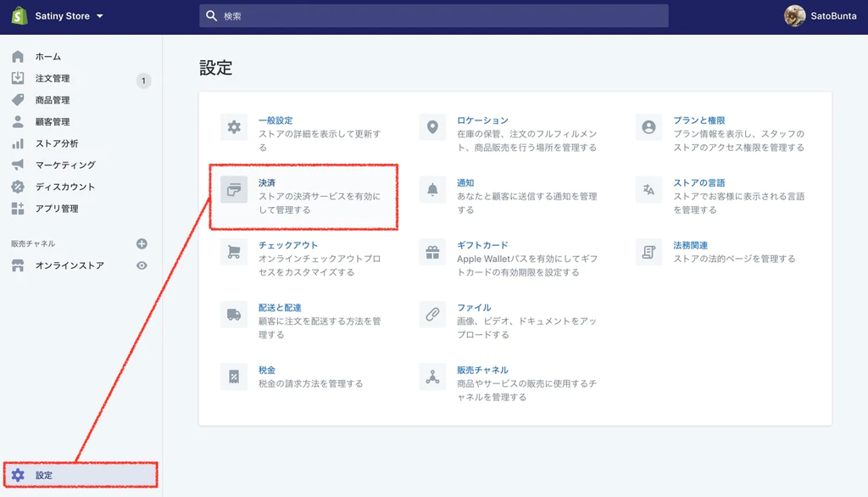Select the 決済 payment card icon
This screenshot has width=868, height=497.
click(233, 189)
